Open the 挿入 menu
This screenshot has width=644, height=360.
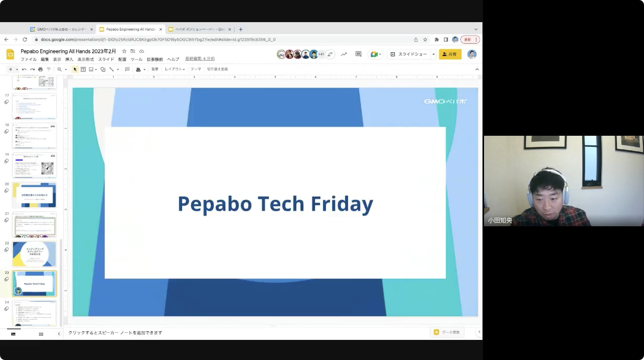69,59
